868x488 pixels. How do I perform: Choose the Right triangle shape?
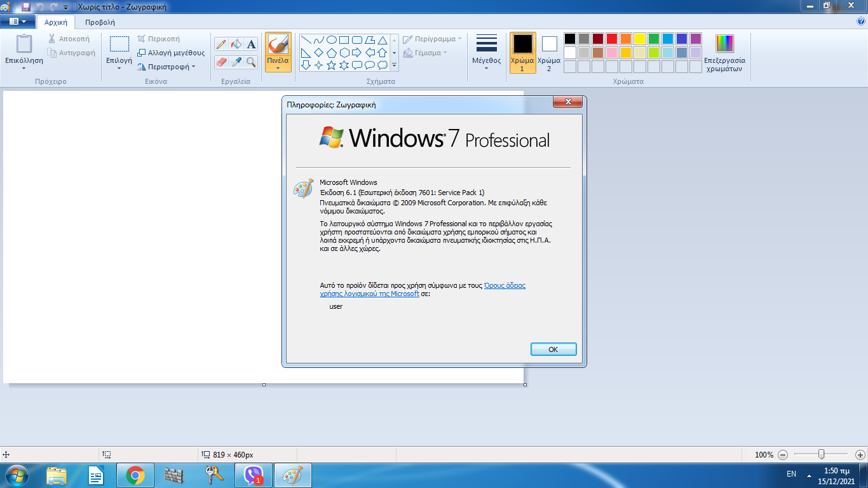pyautogui.click(x=306, y=52)
